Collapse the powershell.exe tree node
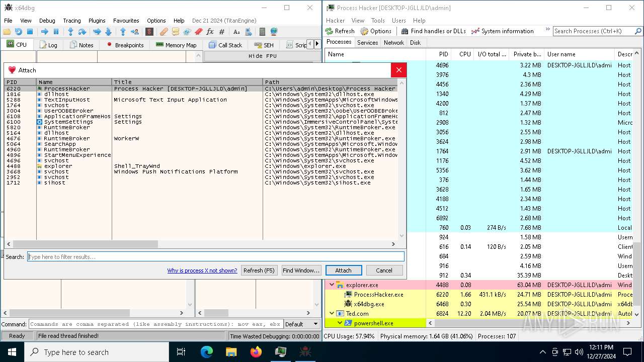This screenshot has width=644, height=362. (340, 323)
